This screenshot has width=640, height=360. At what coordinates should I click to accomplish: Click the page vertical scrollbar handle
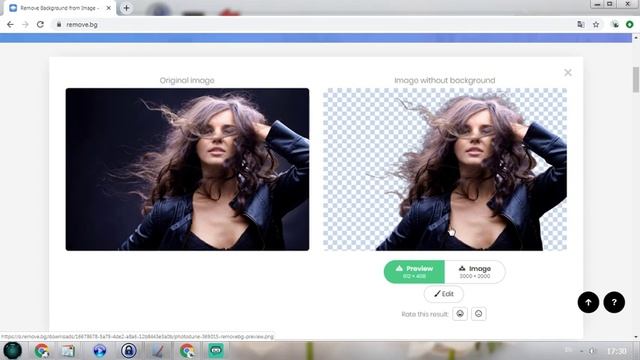click(636, 80)
